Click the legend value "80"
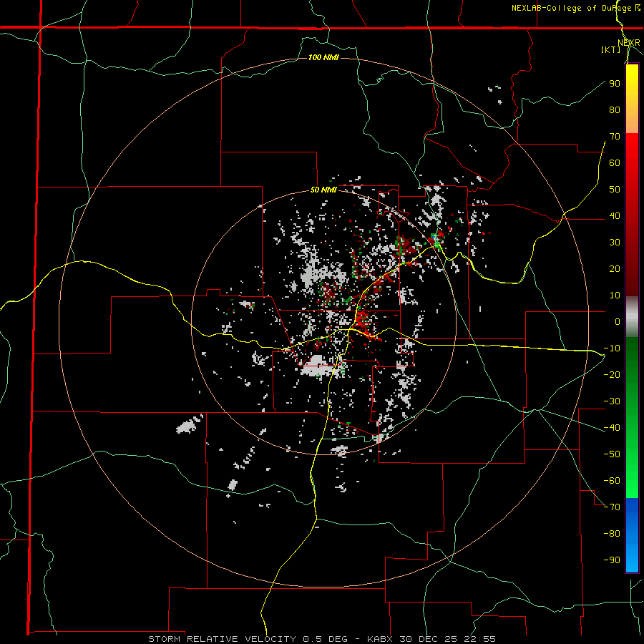The width and height of the screenshot is (644, 644). [615, 110]
